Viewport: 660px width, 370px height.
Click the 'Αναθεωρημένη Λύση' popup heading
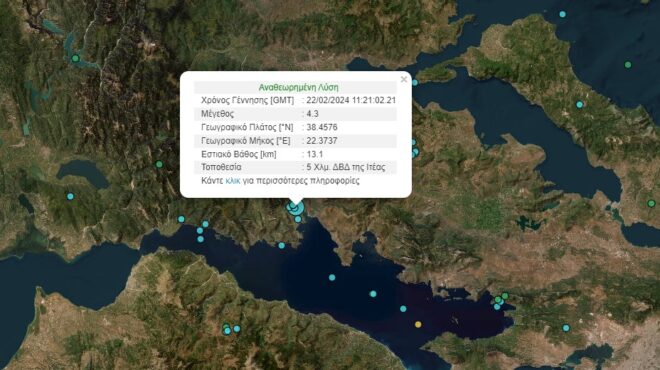pyautogui.click(x=298, y=87)
